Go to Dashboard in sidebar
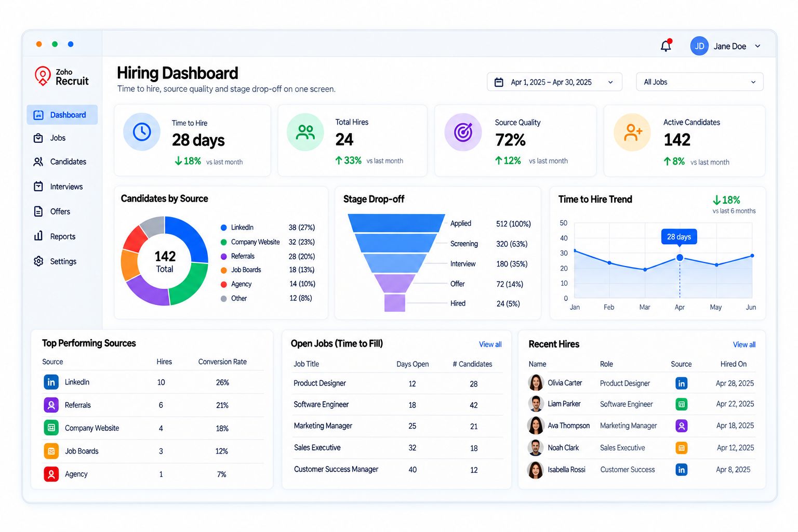 62,115
